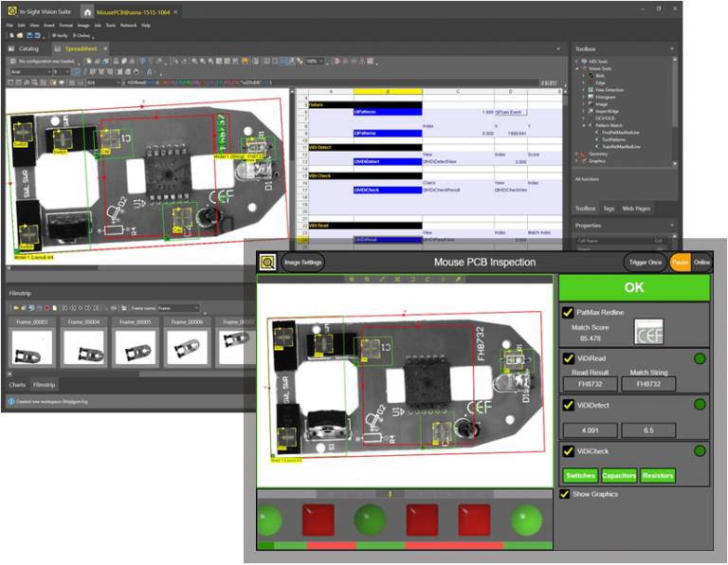
Task: Click the In-Sight Vision Suite home icon
Action: coord(87,12)
